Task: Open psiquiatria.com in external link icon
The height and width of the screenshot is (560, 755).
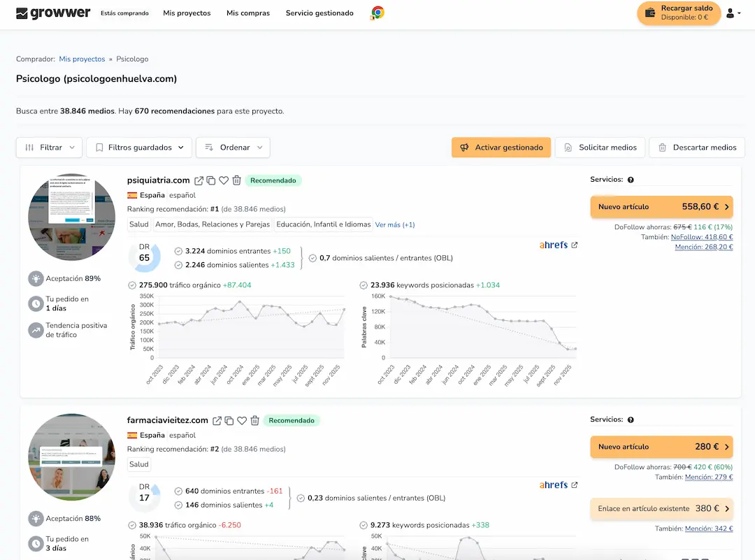Action: pos(199,180)
